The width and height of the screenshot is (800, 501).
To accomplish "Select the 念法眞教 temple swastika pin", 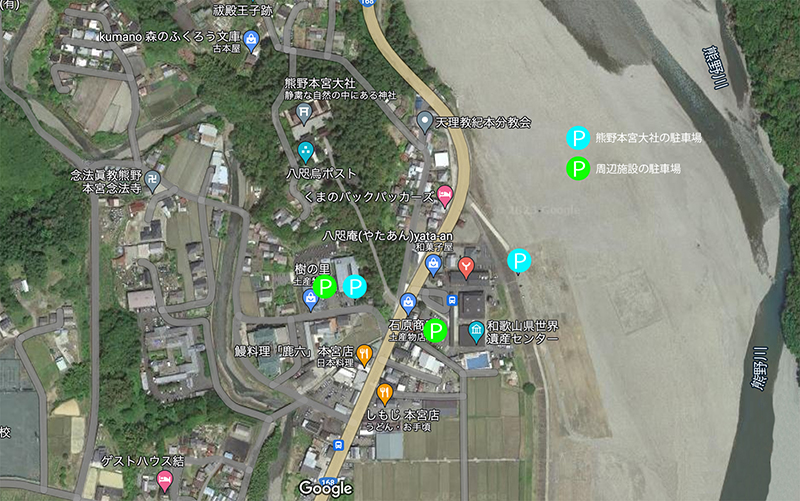I will (153, 182).
